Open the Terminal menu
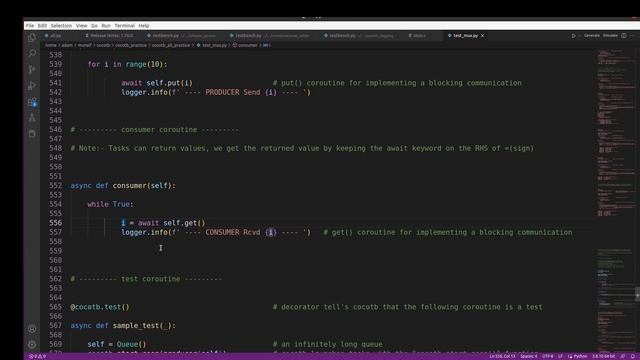The image size is (640, 360). 124,26
